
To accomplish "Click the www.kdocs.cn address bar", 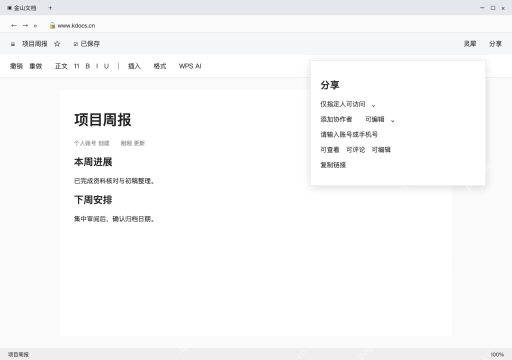I will pos(76,26).
